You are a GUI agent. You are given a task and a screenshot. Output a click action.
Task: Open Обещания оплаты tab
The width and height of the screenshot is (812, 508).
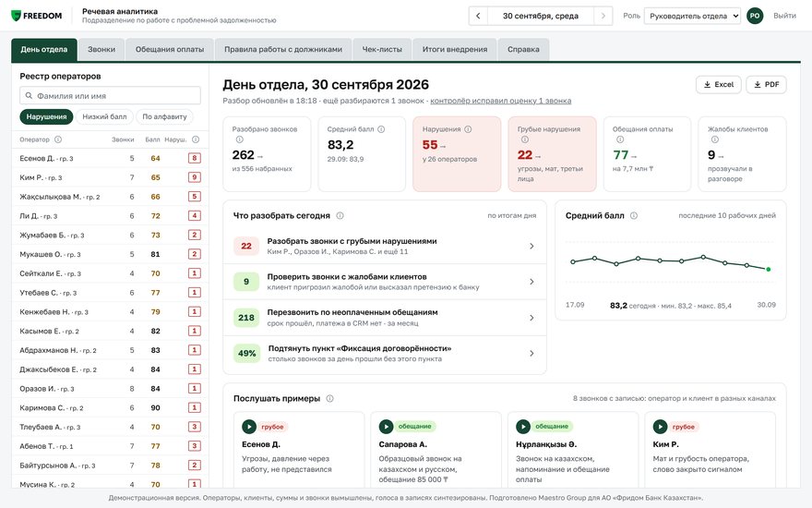click(x=170, y=50)
